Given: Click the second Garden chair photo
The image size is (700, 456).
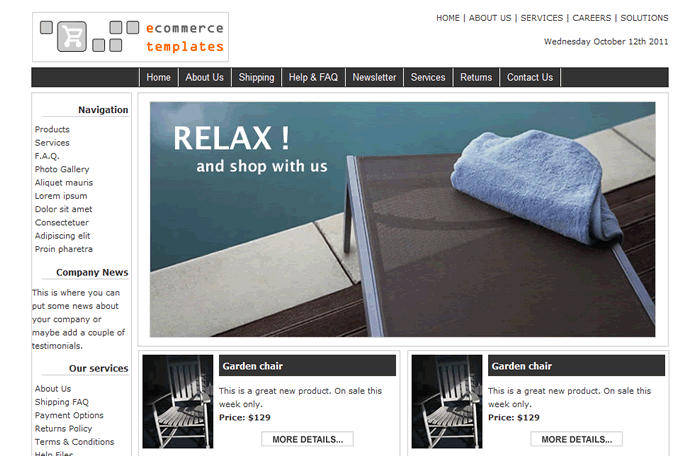Looking at the screenshot, I should coord(447,402).
